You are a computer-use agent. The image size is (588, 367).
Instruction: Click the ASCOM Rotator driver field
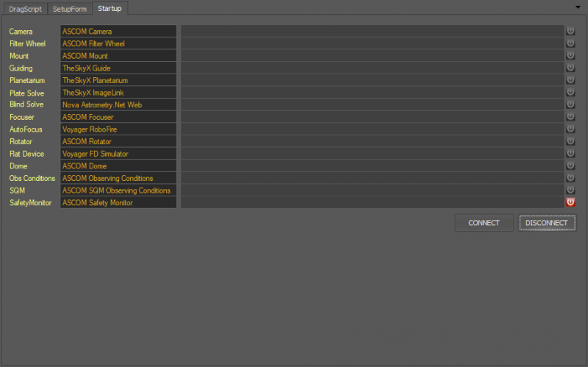tap(118, 141)
